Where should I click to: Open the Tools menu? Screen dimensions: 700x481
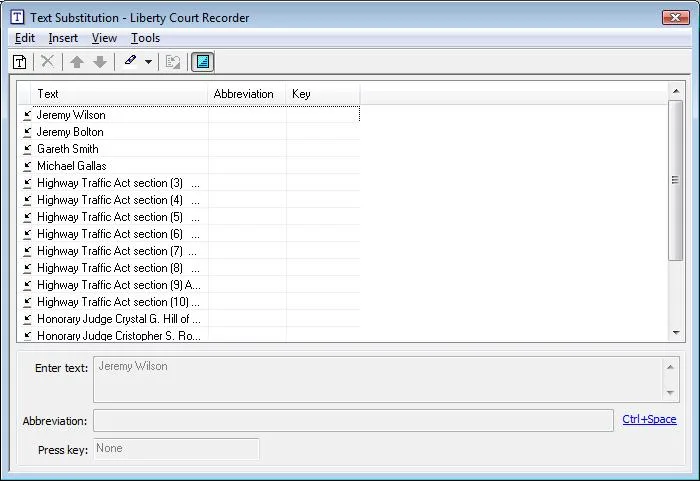pos(145,38)
